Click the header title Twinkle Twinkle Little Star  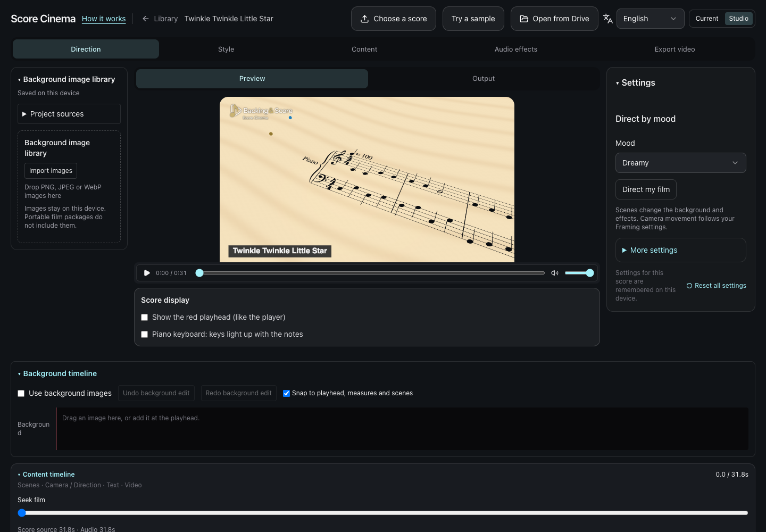pyautogui.click(x=229, y=19)
